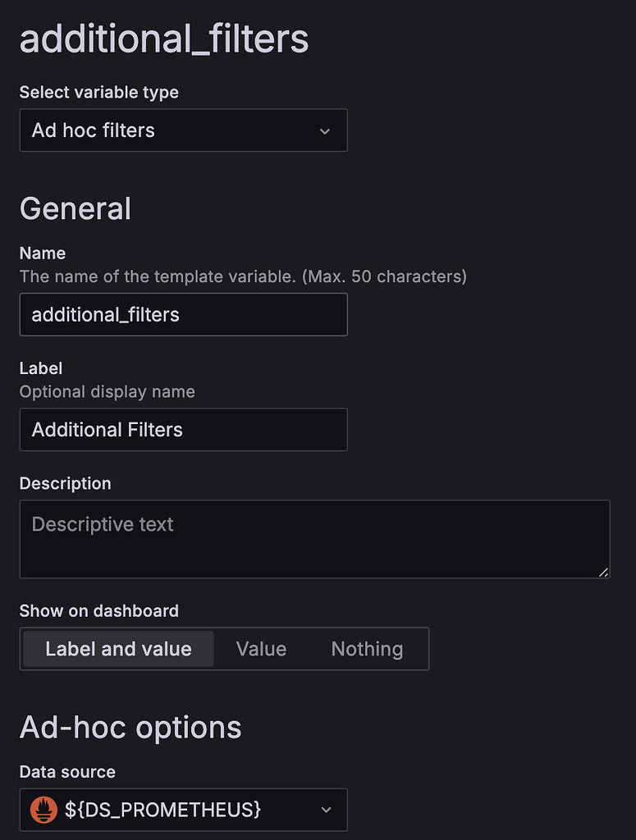Focus the Label field with "Additional Filters"
The width and height of the screenshot is (636, 840).
tap(183, 430)
